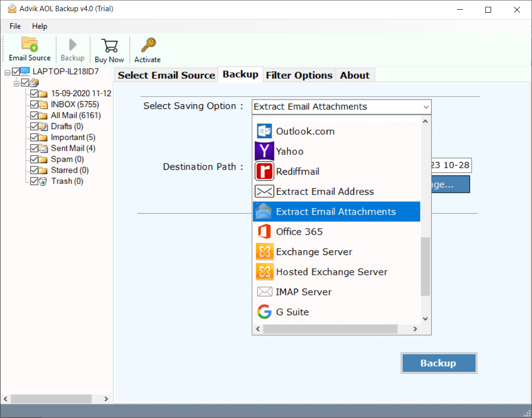Click the Email Source folder icon
The image size is (532, 418).
tap(30, 44)
